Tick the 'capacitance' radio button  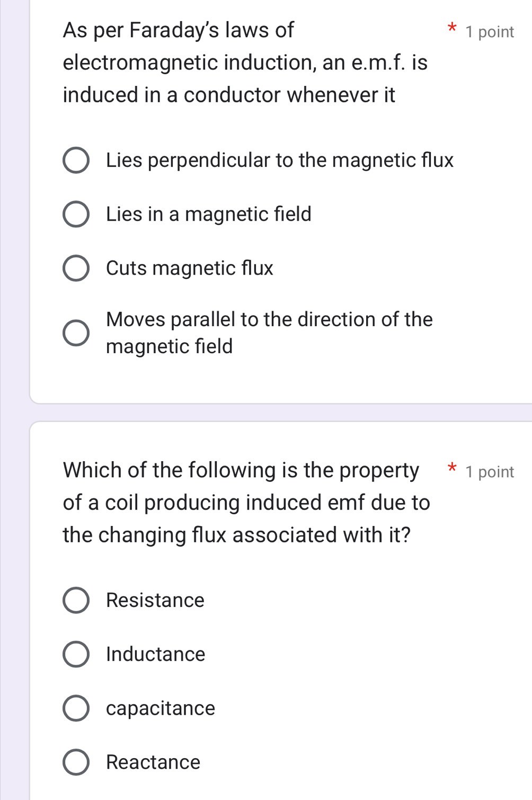point(76,709)
